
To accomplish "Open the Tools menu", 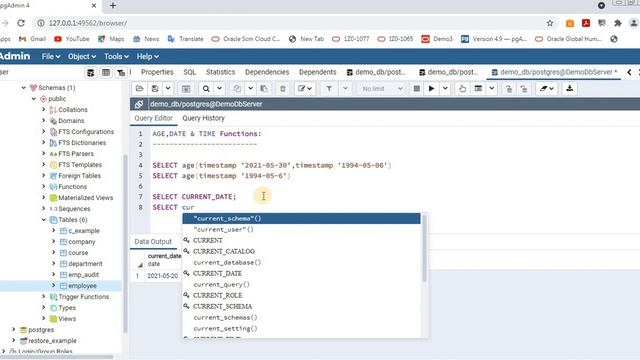I will pyautogui.click(x=116, y=57).
